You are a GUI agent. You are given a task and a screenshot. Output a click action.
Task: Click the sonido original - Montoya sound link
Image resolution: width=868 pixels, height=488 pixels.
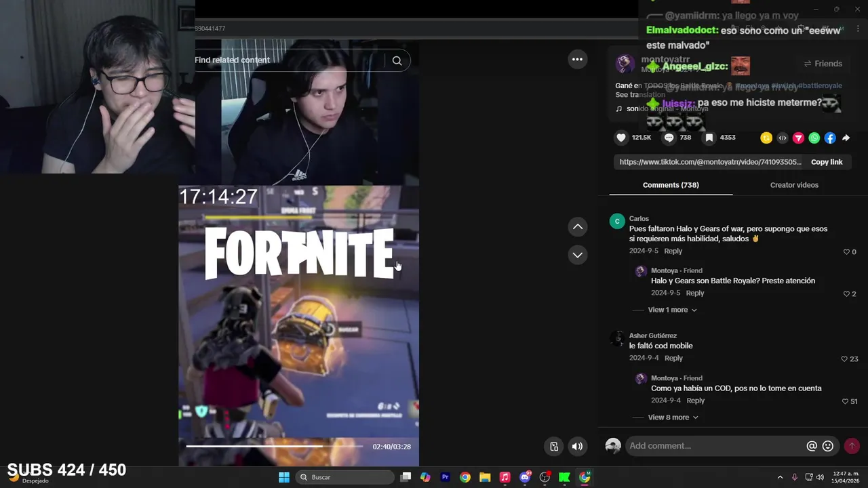[x=662, y=108]
